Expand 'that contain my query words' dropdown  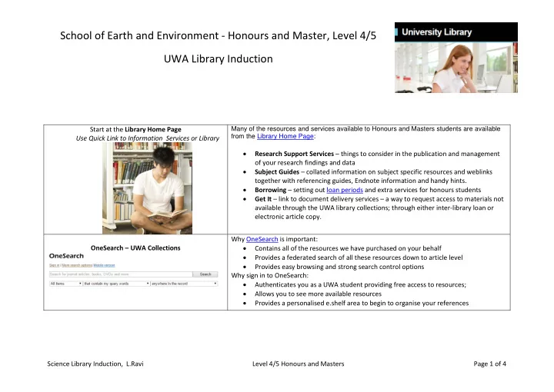(x=116, y=284)
